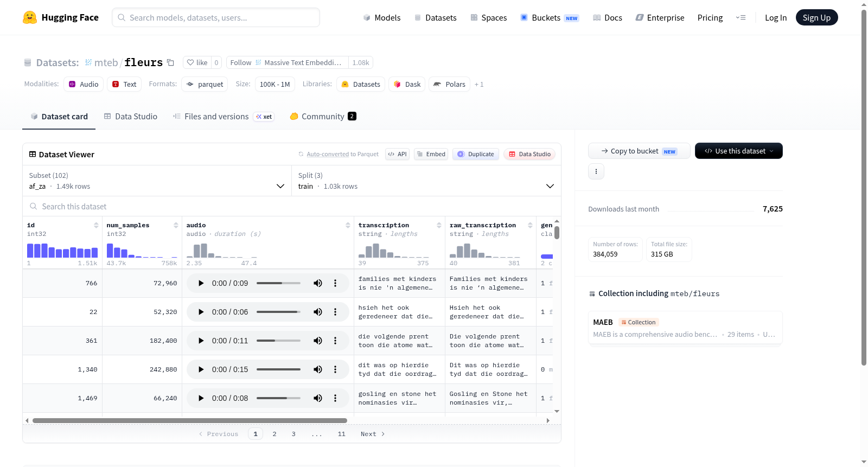Click the Duplicate button
The height and width of the screenshot is (467, 868).
[476, 154]
